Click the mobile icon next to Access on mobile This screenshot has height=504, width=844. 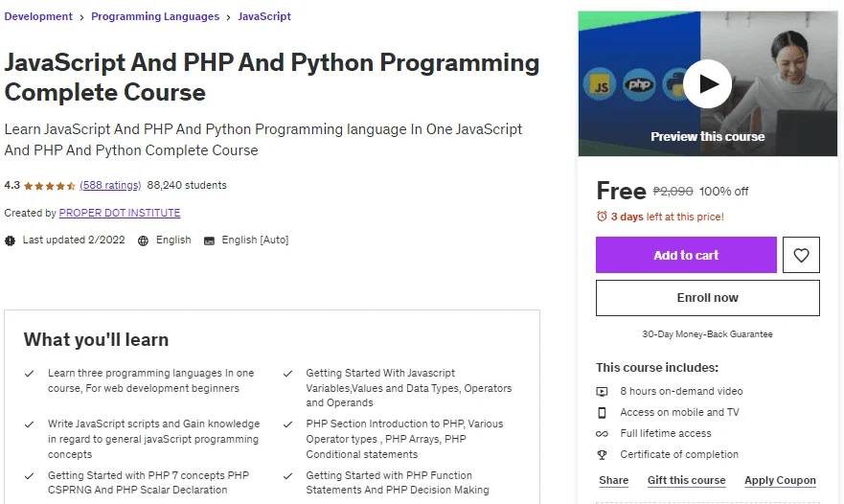[x=602, y=412]
